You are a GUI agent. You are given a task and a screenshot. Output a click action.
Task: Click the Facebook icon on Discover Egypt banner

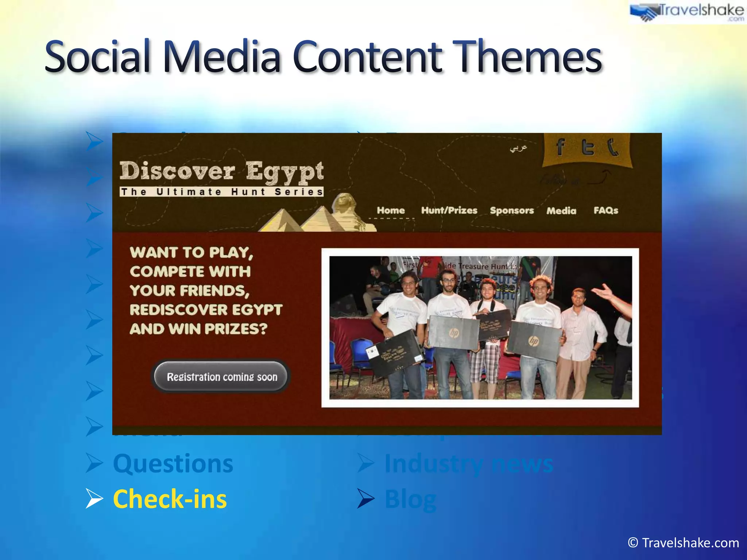coord(561,147)
